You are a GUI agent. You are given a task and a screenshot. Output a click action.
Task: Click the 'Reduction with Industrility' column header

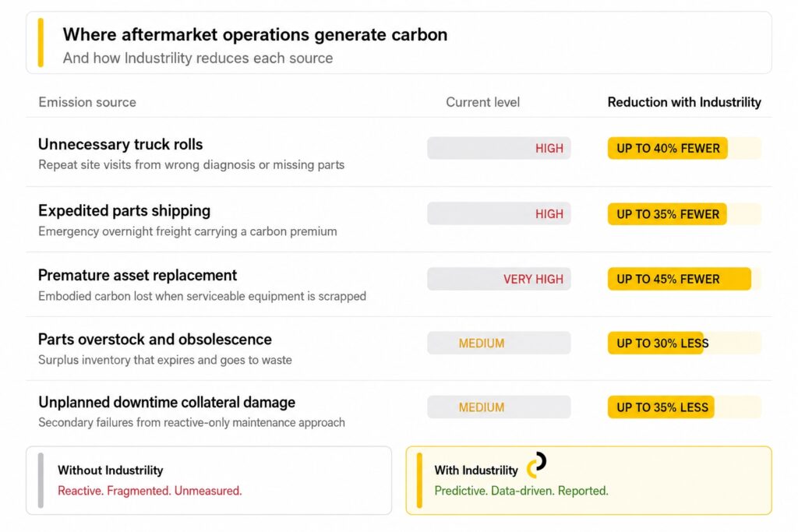tap(684, 102)
